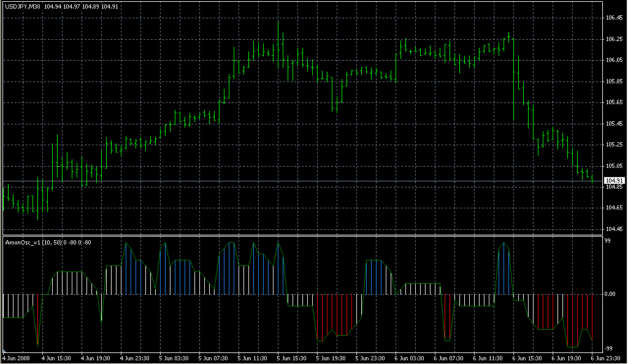
Task: Click the 105.05 price axis label
Action: [614, 165]
